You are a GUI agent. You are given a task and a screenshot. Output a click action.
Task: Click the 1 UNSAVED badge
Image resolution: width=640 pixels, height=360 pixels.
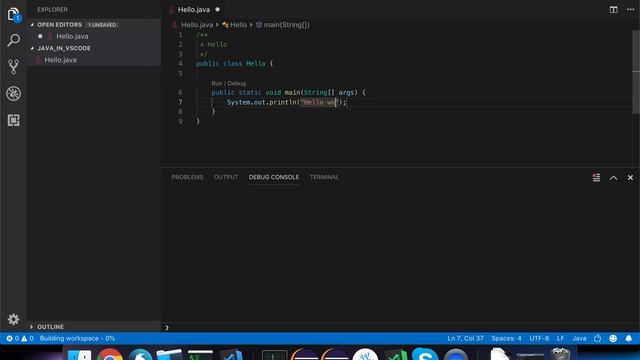pyautogui.click(x=102, y=25)
